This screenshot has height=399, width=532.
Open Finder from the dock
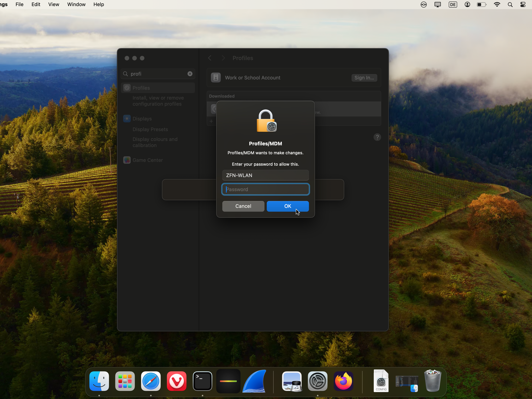pyautogui.click(x=99, y=381)
